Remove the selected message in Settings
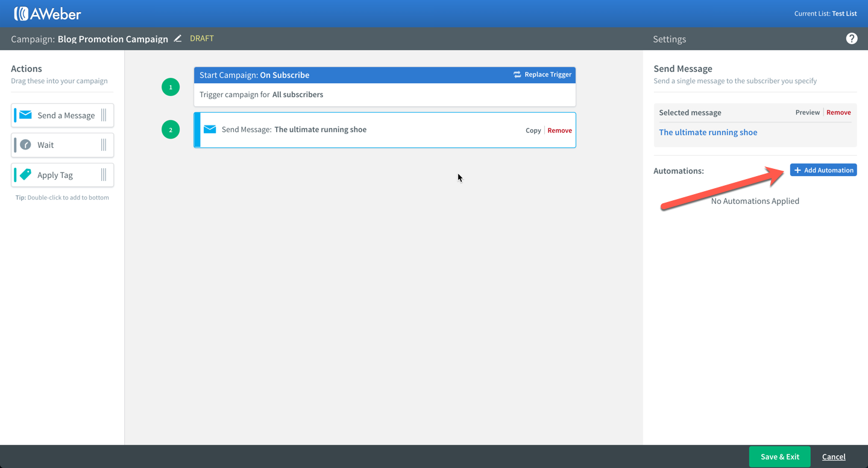 [838, 112]
